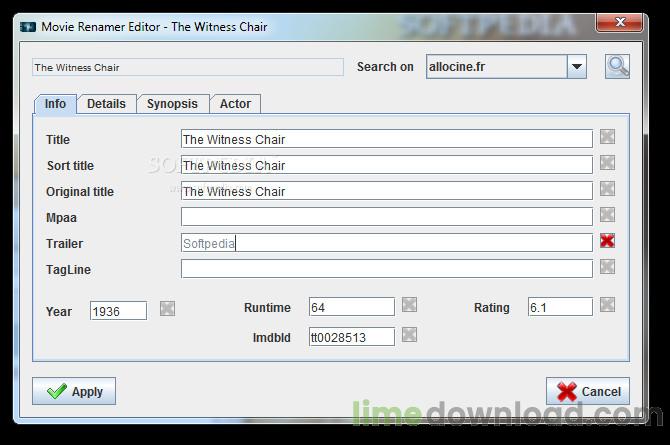Click the clear icon beside Mpaa field
This screenshot has width=670, height=445.
coord(607,215)
